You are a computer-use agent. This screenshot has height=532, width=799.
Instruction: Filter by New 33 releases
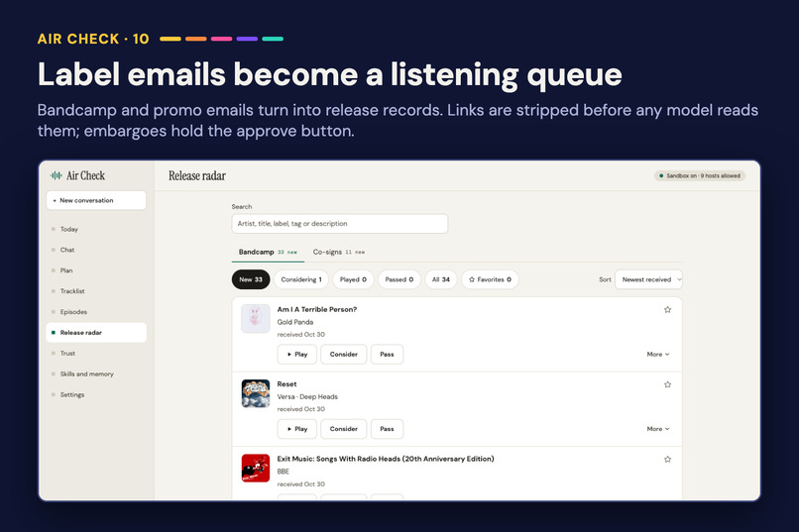tap(251, 279)
